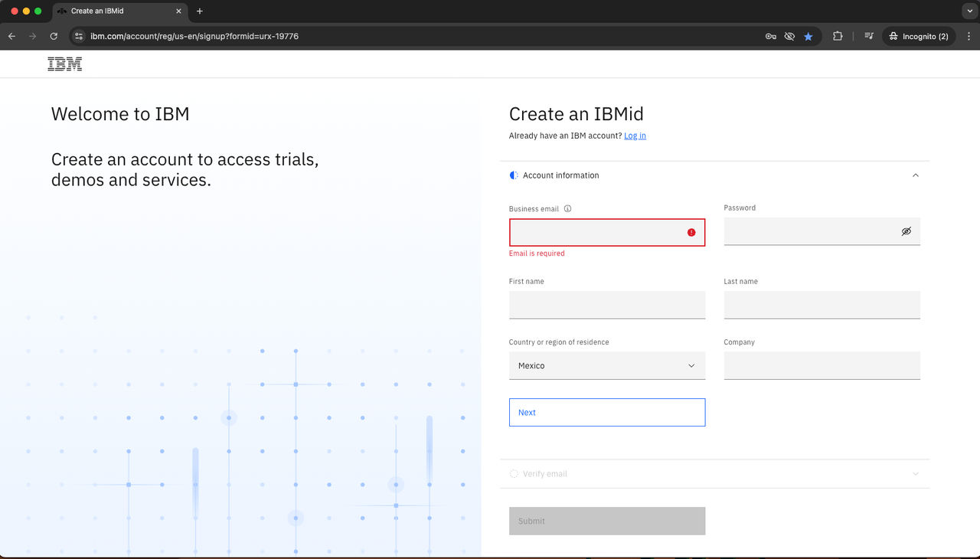Click the Account information step icon
Image resolution: width=980 pixels, height=559 pixels.
click(x=514, y=175)
